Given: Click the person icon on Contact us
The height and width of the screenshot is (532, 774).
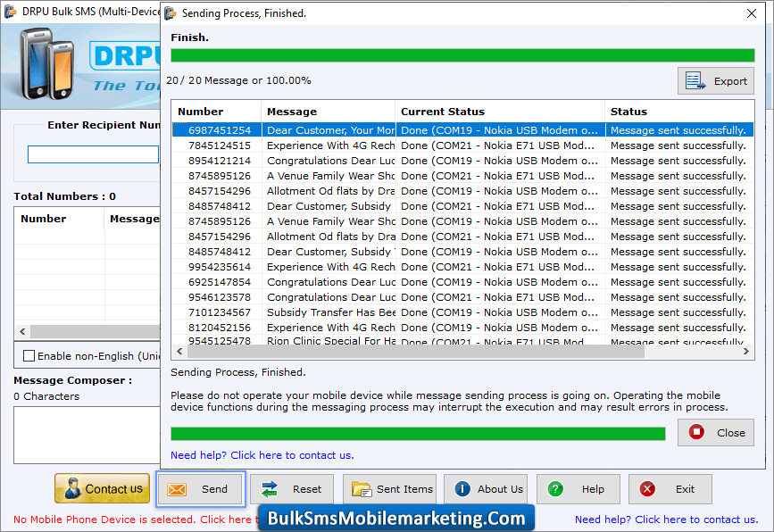Looking at the screenshot, I should [72, 488].
